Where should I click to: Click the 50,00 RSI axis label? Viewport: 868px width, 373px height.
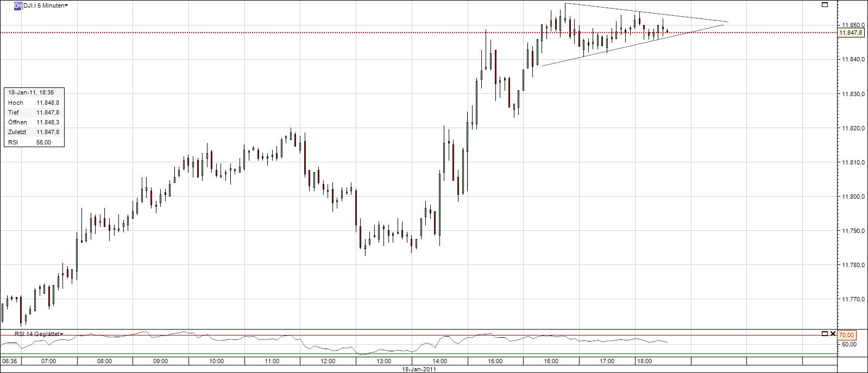pos(849,344)
